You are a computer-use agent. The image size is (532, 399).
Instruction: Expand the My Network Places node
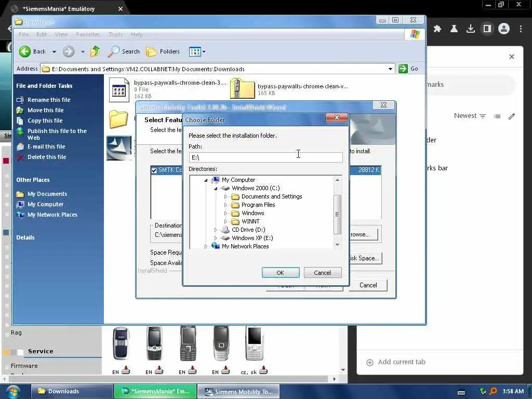tap(206, 246)
